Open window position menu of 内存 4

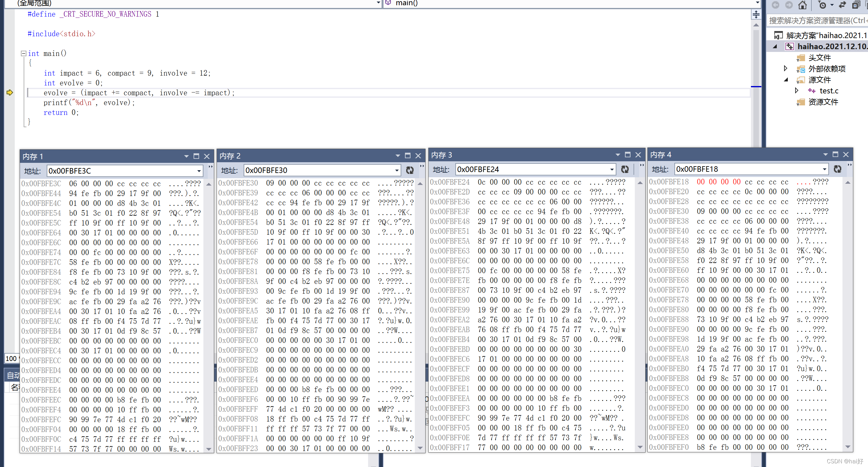click(825, 154)
